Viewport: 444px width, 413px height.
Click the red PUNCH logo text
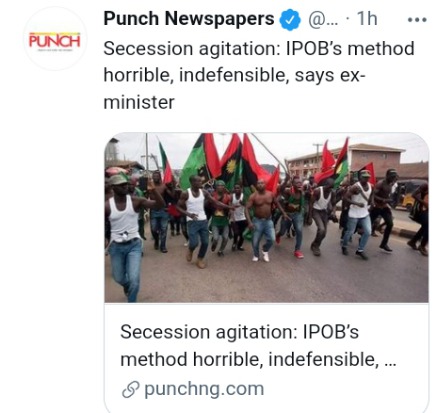[x=55, y=41]
